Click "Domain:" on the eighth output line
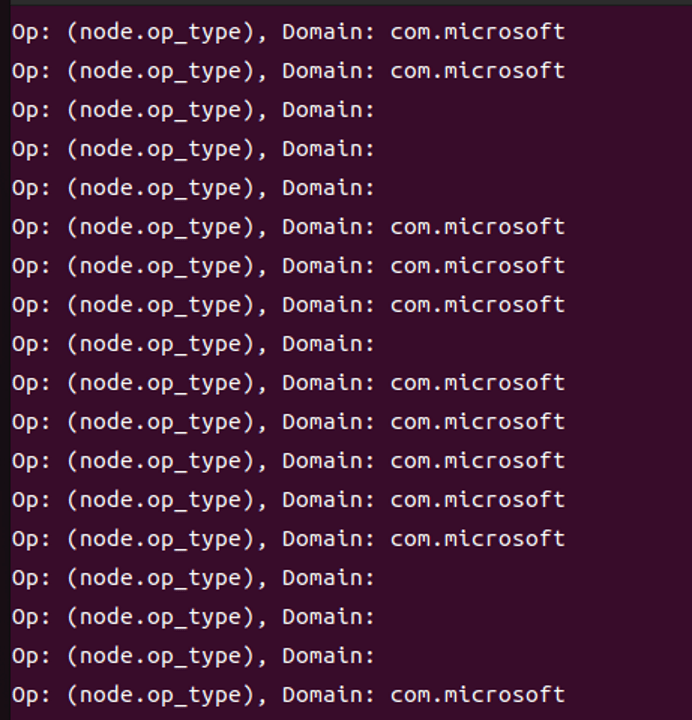The width and height of the screenshot is (692, 720). click(x=327, y=305)
